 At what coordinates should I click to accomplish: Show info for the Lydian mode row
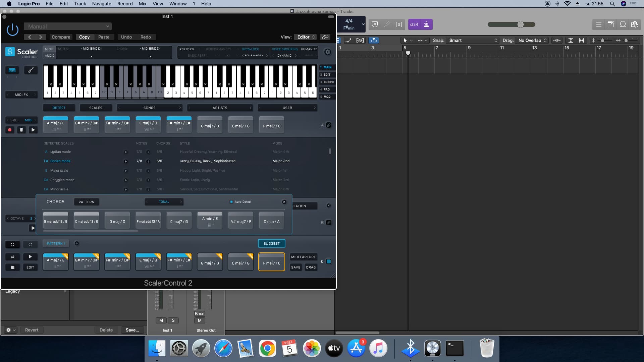[x=148, y=152]
